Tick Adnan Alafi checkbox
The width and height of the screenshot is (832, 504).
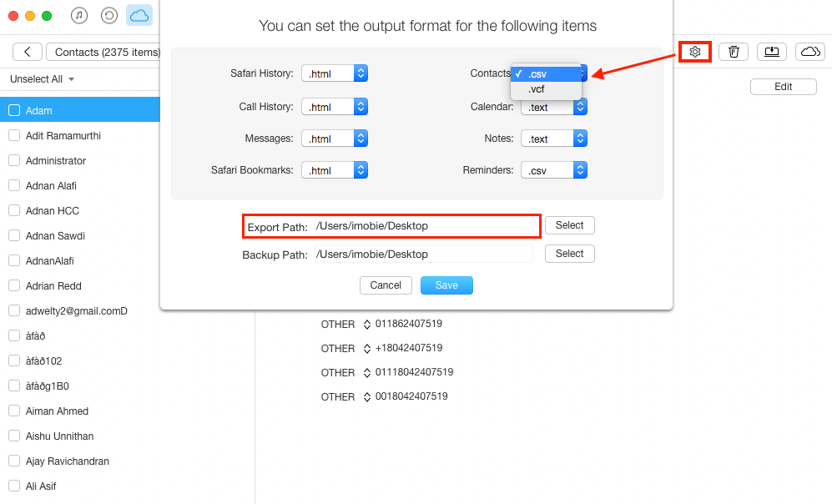[x=14, y=185]
